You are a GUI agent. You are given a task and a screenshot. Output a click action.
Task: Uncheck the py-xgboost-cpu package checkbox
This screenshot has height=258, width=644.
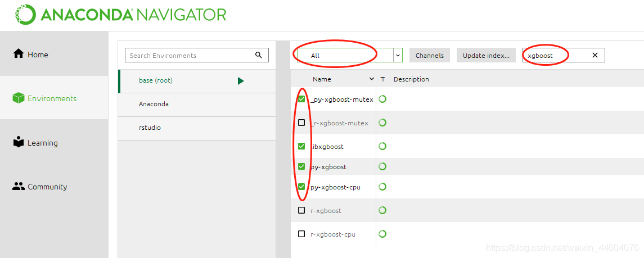point(301,187)
